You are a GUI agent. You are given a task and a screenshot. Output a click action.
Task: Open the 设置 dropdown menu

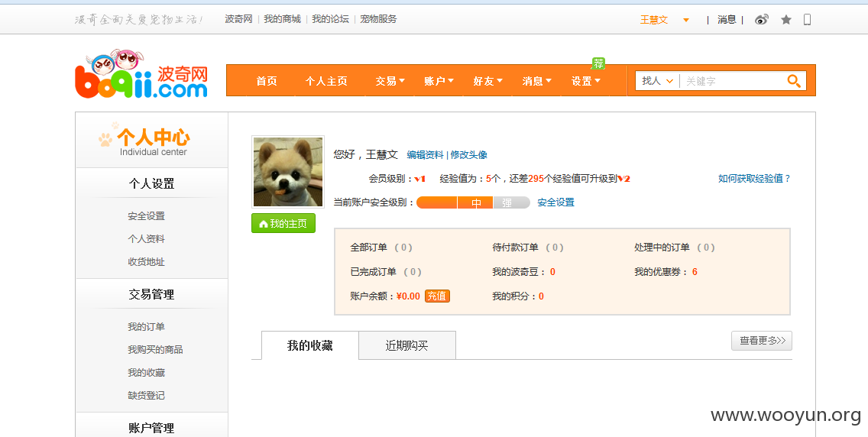pyautogui.click(x=586, y=81)
